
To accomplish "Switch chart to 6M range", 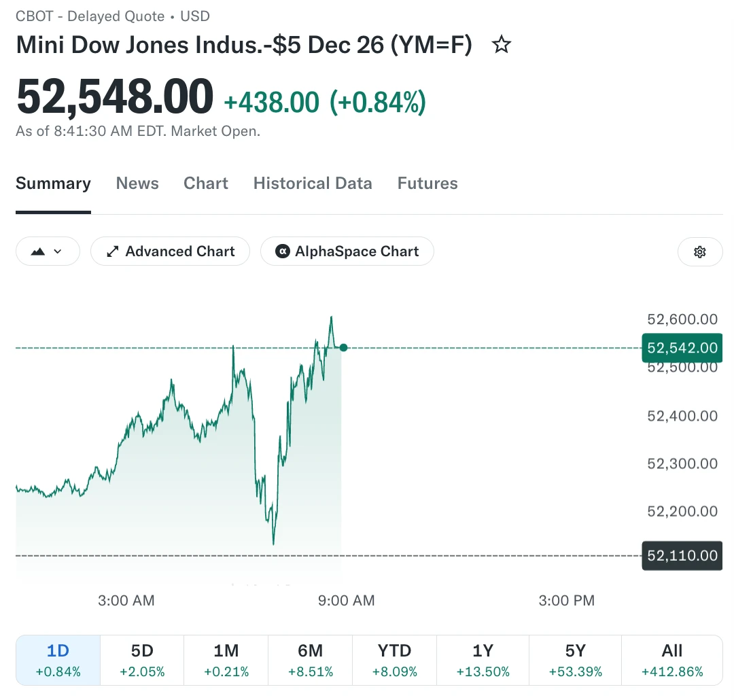I will point(311,660).
